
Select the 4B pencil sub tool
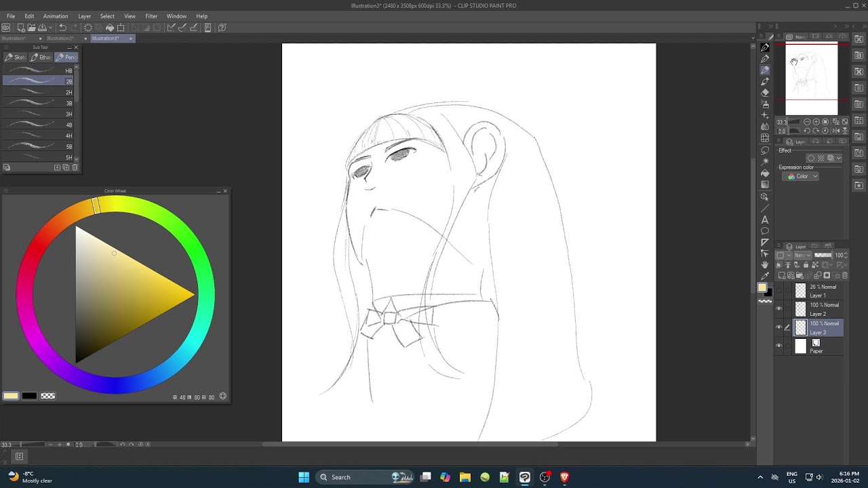(x=38, y=125)
